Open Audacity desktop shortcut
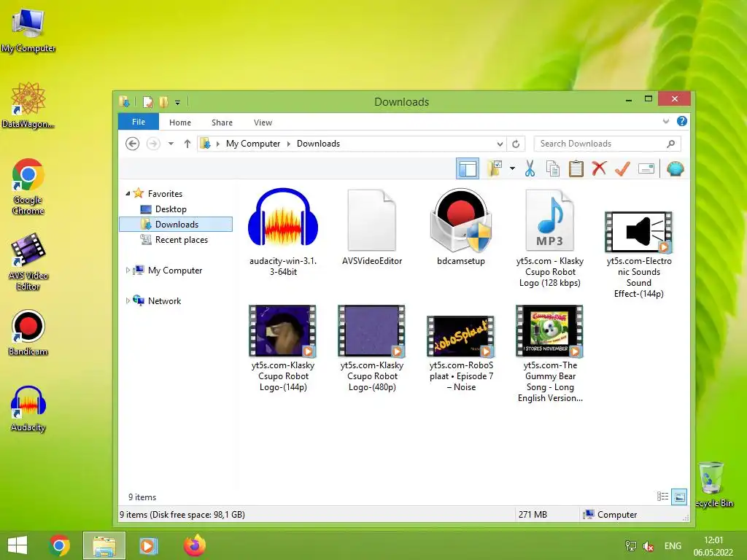747x560 pixels. click(x=28, y=408)
